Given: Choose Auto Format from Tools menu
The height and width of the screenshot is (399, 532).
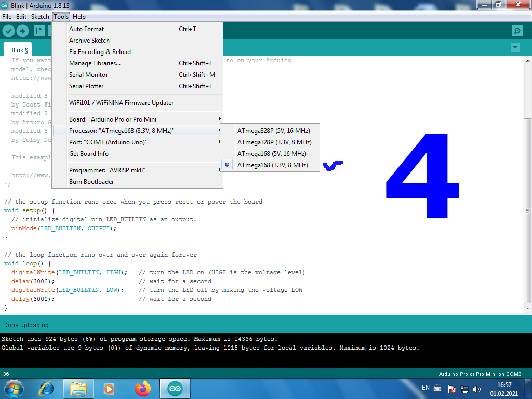Looking at the screenshot, I should (137, 29).
